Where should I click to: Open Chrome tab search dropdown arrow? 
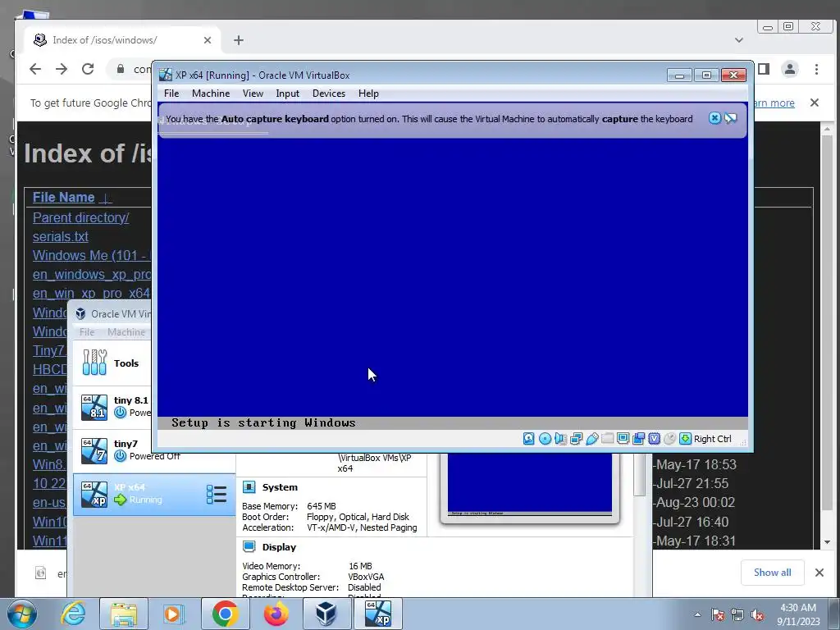(739, 40)
